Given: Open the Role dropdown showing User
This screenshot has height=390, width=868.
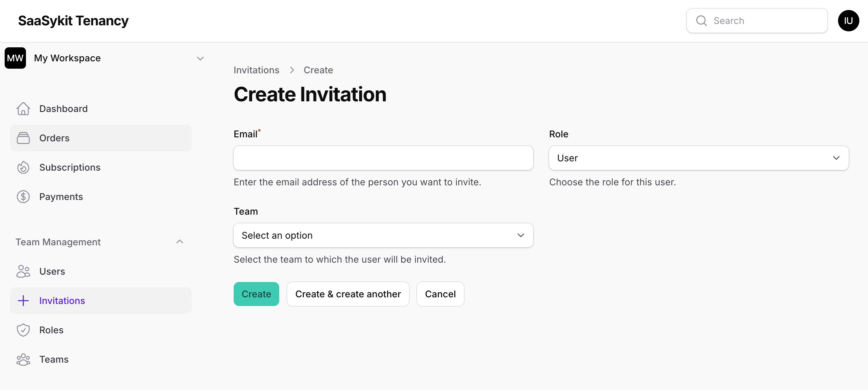Looking at the screenshot, I should (x=699, y=158).
